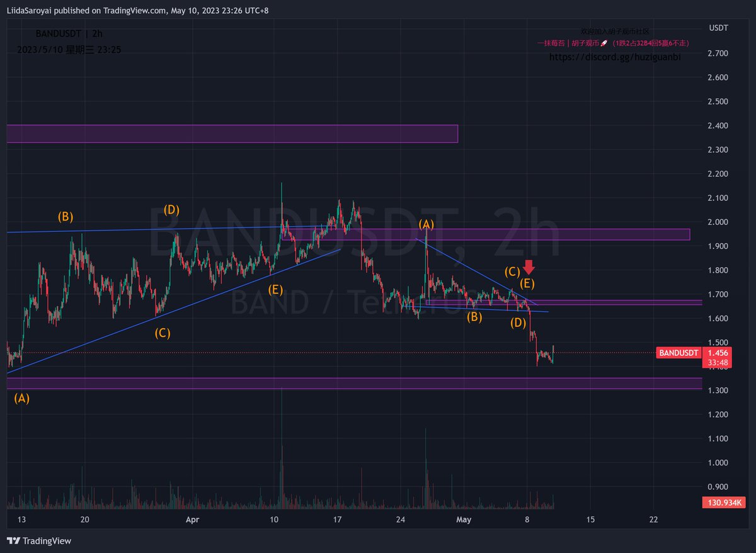Click the '2023/5/10 星期三 23:25' timestamp text
Screen dimensions: 756x553
pyautogui.click(x=69, y=48)
